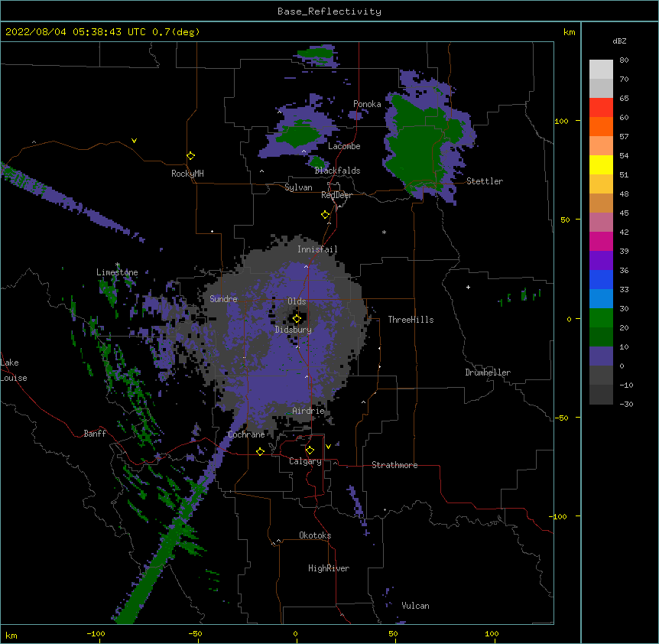Click the ThreeHills town label
The width and height of the screenshot is (659, 644).
pos(411,320)
